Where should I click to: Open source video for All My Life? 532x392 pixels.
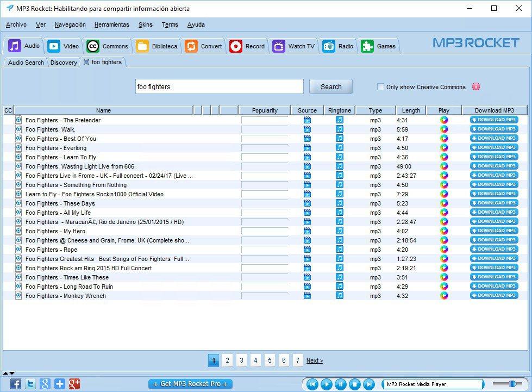tap(307, 213)
